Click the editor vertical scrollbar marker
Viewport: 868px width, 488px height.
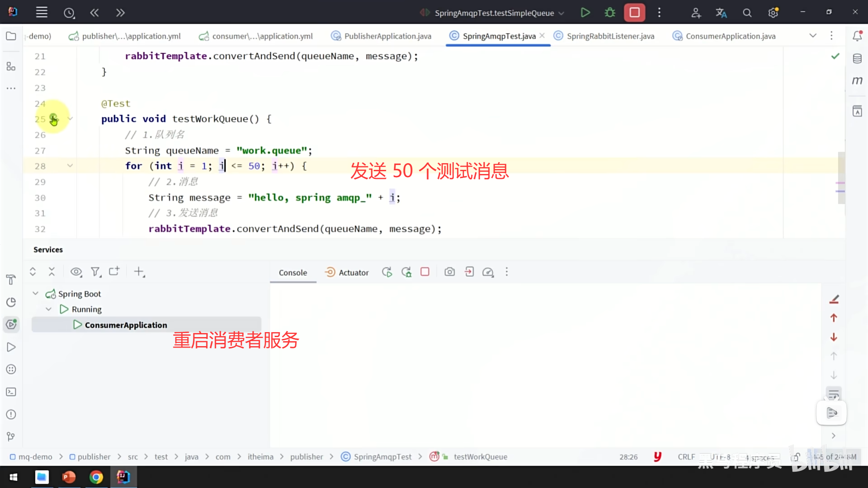840,183
